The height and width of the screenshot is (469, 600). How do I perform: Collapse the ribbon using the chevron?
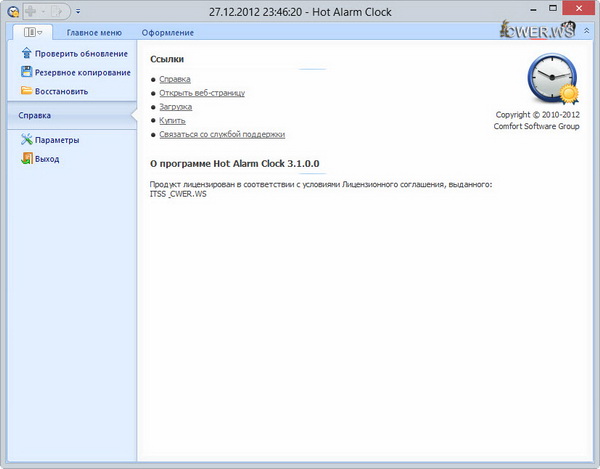586,33
